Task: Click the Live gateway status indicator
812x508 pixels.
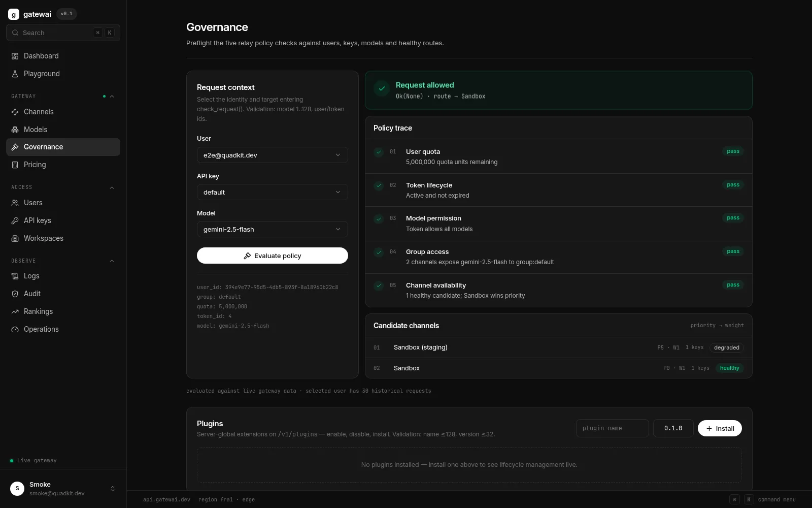Action: click(33, 460)
